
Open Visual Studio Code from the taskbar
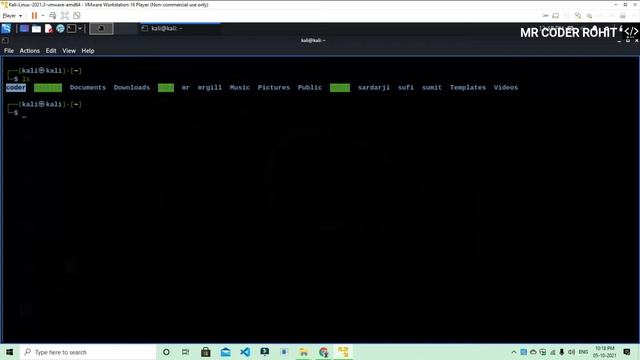pos(245,352)
